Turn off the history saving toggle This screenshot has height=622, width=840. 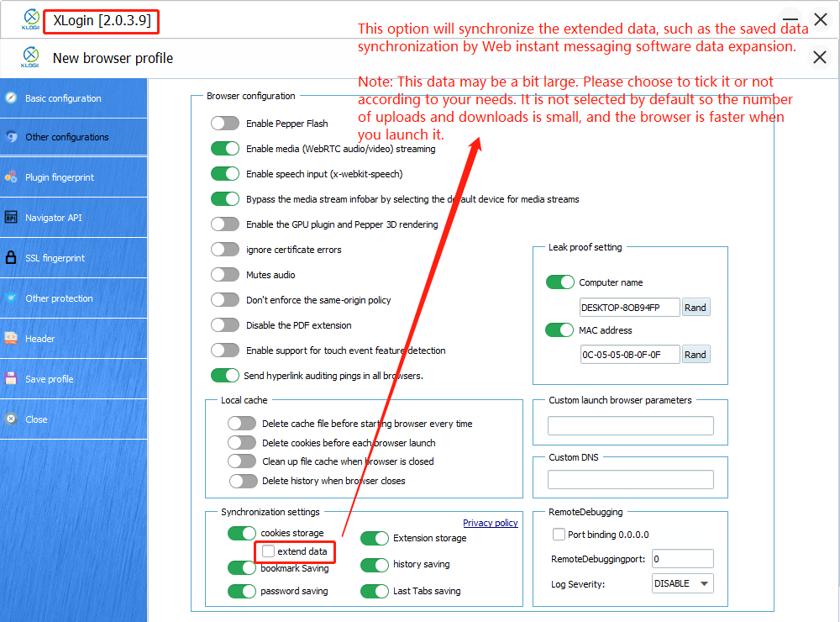[x=375, y=565]
